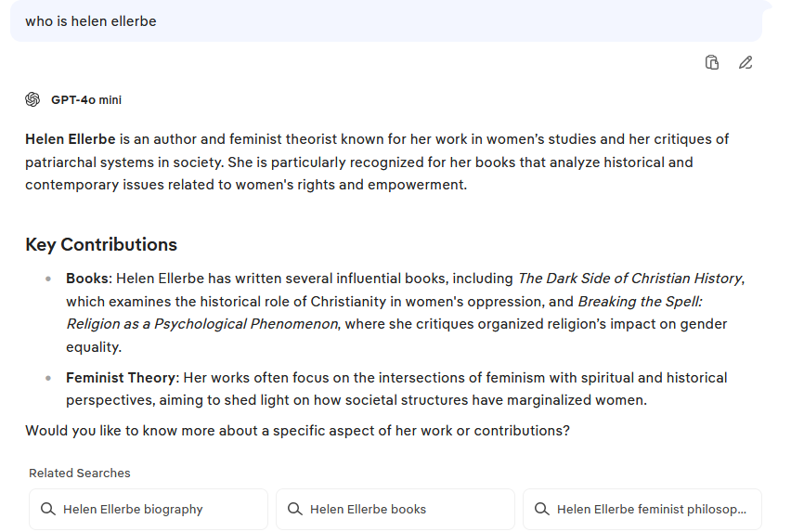Viewport: 791px width, 532px height.
Task: Click the 'Related Searches' label
Action: [80, 473]
